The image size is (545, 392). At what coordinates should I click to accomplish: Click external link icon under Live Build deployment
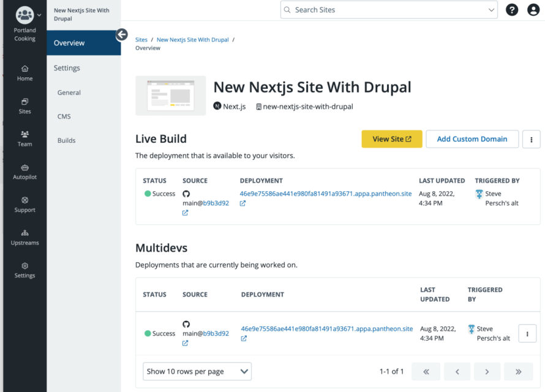pyautogui.click(x=242, y=203)
